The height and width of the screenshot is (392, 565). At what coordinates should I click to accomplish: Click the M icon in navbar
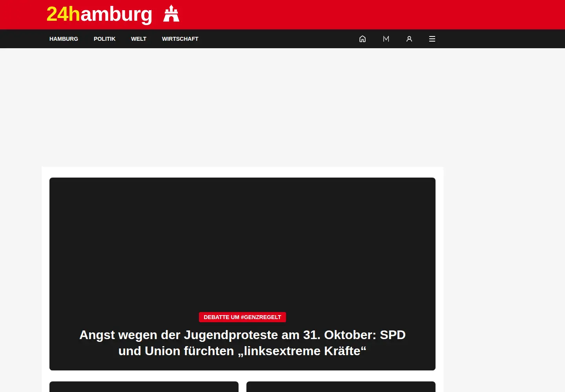pos(386,39)
